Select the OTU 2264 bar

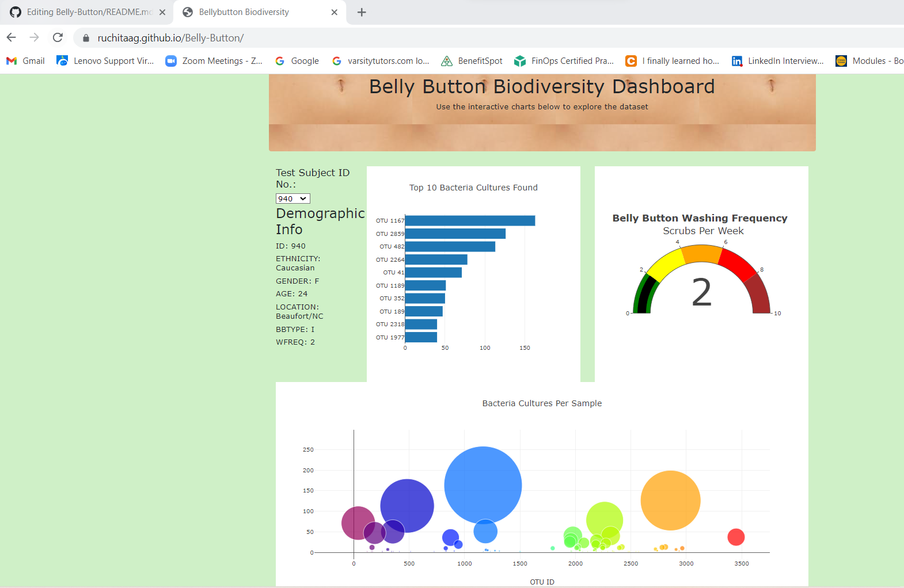[436, 259]
